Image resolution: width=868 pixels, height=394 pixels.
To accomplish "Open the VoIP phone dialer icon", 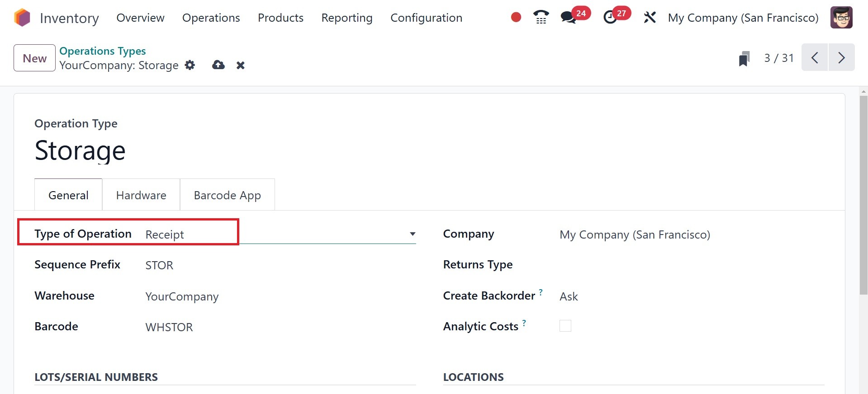I will coord(541,18).
